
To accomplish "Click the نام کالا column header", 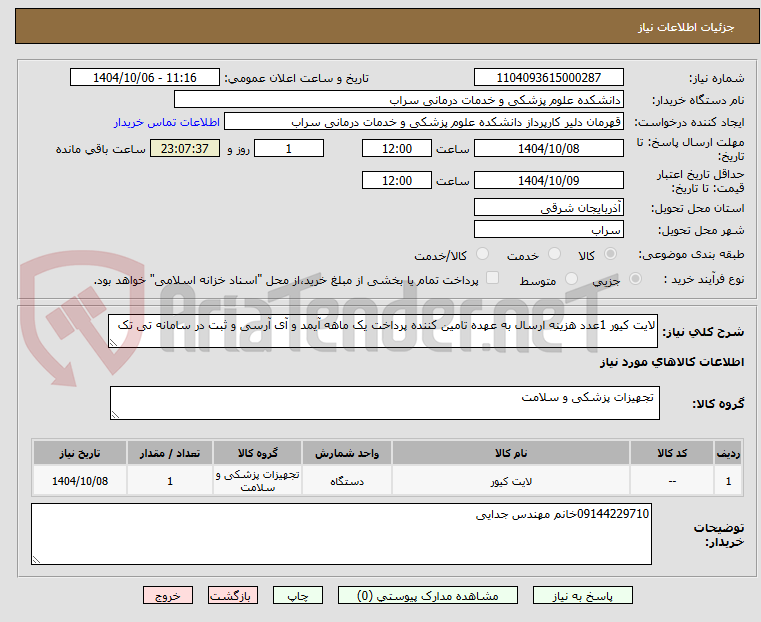I will tap(511, 453).
